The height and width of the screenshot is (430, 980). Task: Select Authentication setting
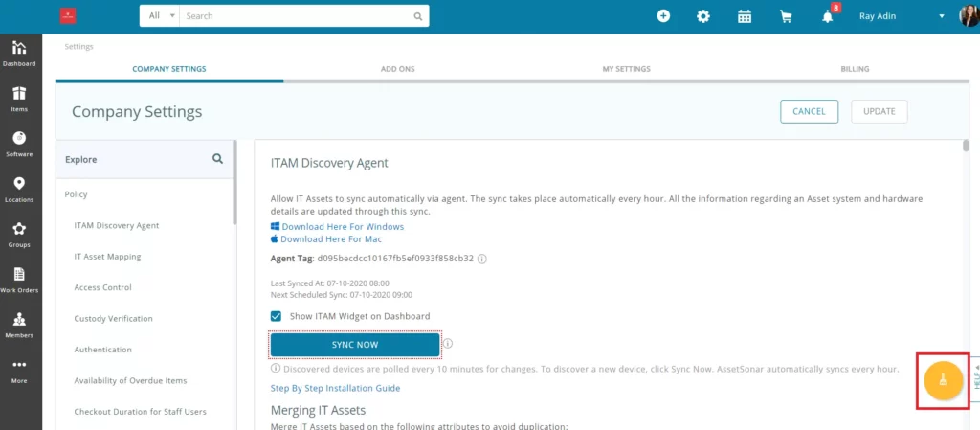pyautogui.click(x=102, y=350)
